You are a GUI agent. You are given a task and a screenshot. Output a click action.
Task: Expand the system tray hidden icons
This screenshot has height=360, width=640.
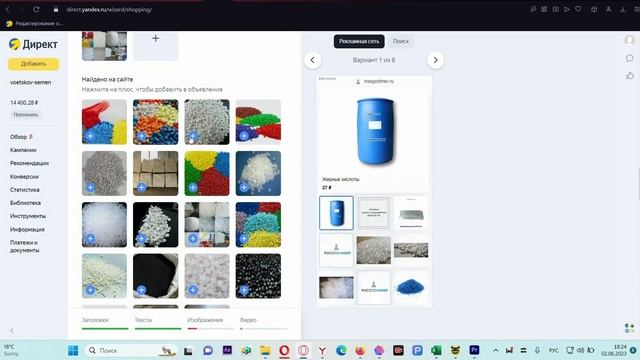point(496,350)
